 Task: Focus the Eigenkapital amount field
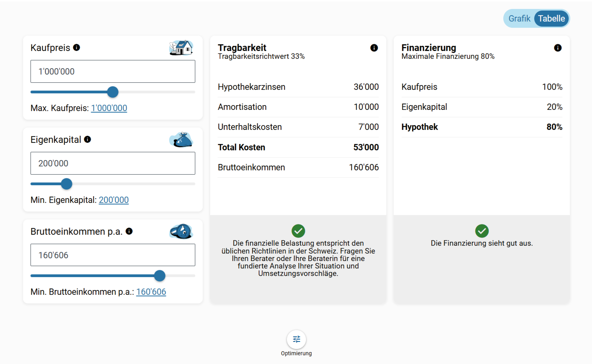[x=113, y=163]
